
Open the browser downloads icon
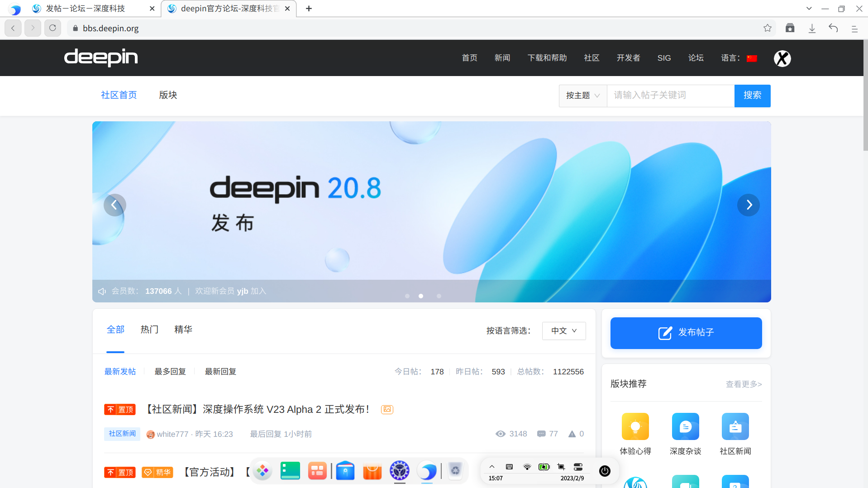[812, 28]
